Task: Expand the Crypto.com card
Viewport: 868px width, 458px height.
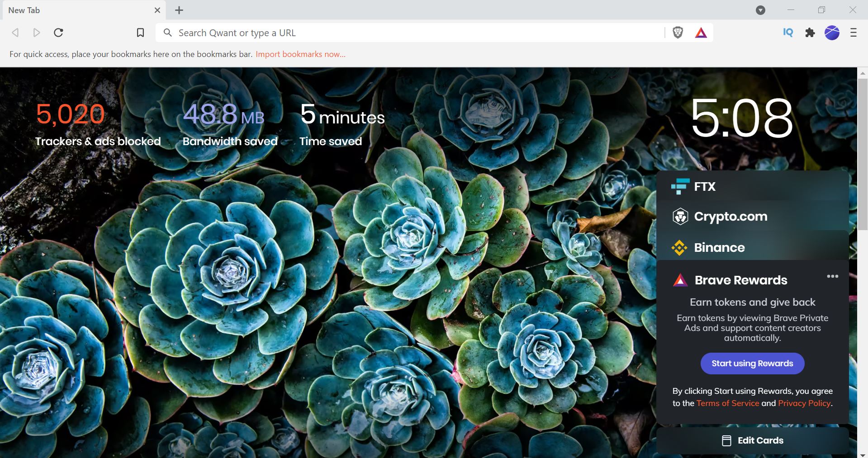Action: (753, 216)
